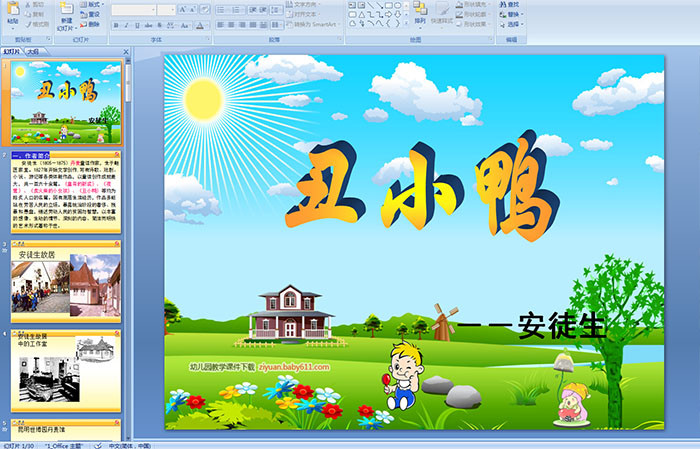Open the font size combo box
The width and height of the screenshot is (700, 449).
[166, 10]
